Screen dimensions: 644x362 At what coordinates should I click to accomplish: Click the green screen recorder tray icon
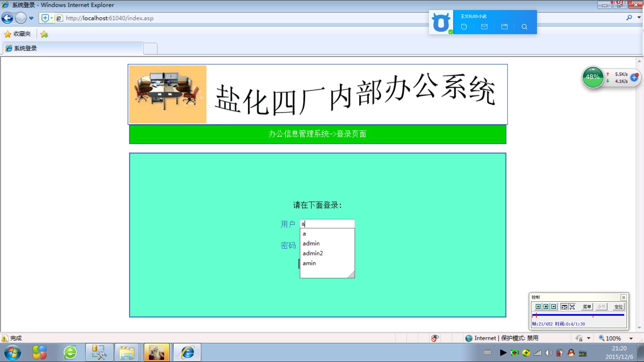coord(515,353)
